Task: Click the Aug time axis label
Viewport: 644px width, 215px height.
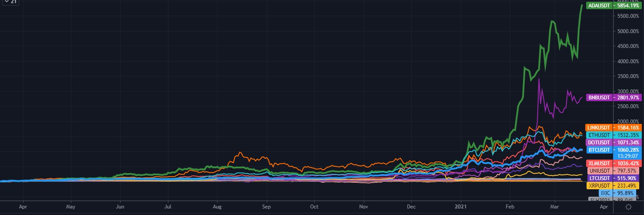Action: tap(218, 208)
